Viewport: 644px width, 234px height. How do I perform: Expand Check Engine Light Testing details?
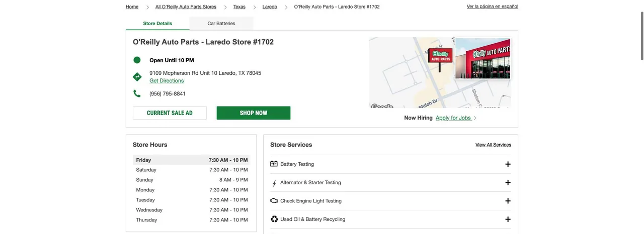508,201
